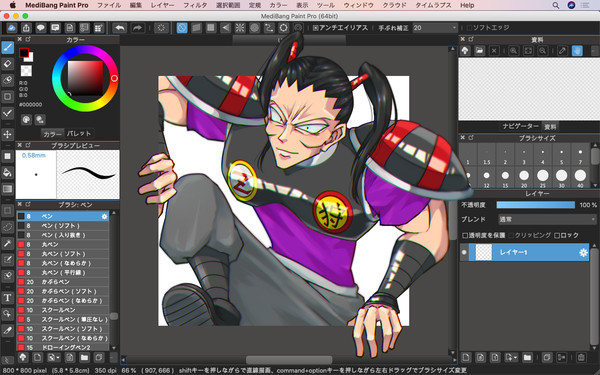This screenshot has height=375, width=600.
Task: Switch to the ナビゲーター tab
Action: pos(520,126)
